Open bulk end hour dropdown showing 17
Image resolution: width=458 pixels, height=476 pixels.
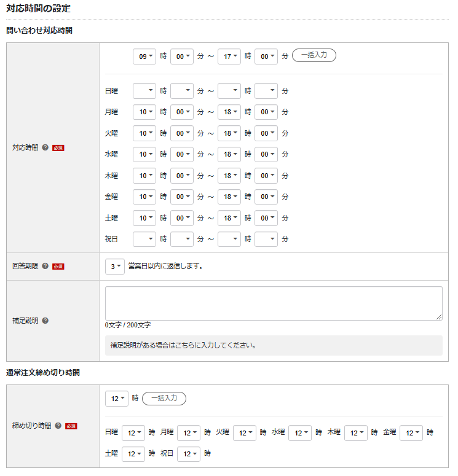(x=229, y=56)
